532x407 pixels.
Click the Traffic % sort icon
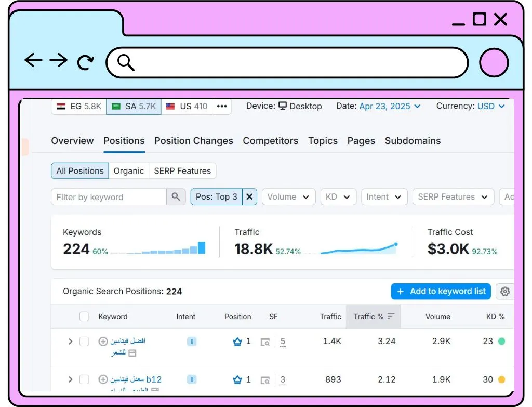pyautogui.click(x=391, y=317)
